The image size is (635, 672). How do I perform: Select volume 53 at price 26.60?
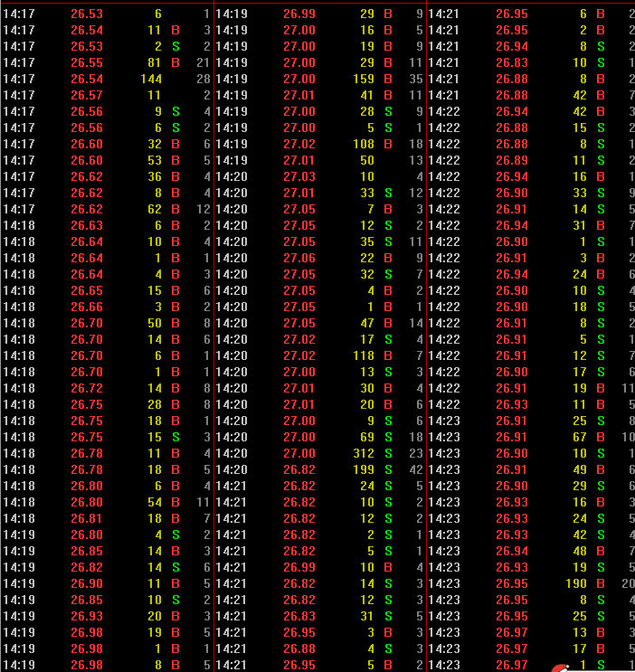click(155, 160)
